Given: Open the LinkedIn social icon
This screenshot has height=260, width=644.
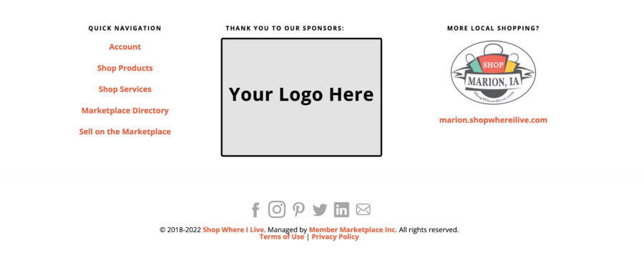Looking at the screenshot, I should click(x=341, y=209).
